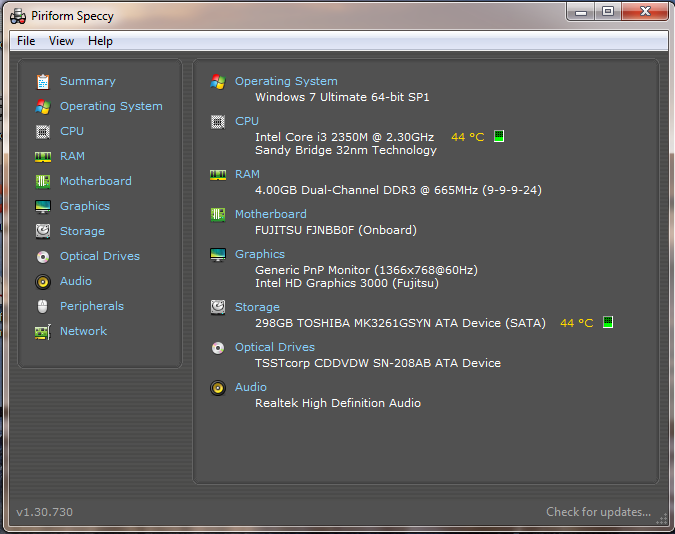Viewport: 675px width, 534px height.
Task: Click the resize grip at window corner
Action: pyautogui.click(x=661, y=519)
